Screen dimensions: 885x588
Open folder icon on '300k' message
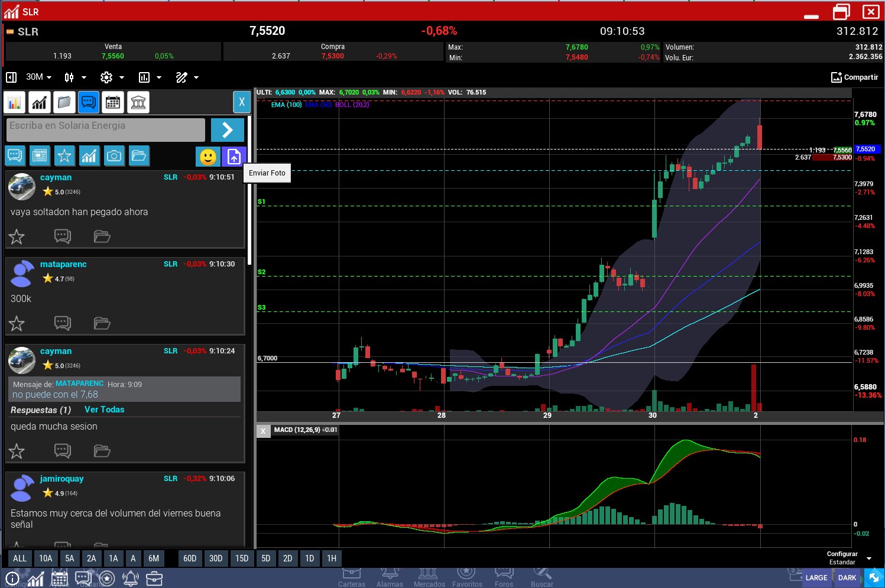click(x=102, y=324)
